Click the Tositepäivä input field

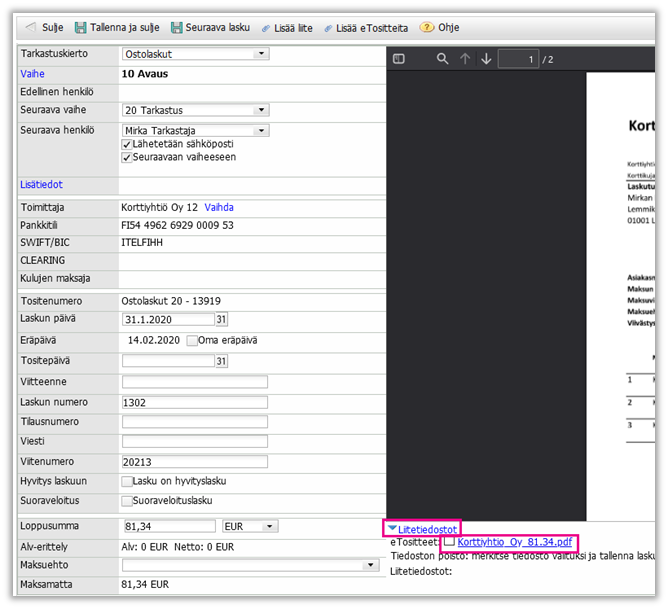(168, 361)
